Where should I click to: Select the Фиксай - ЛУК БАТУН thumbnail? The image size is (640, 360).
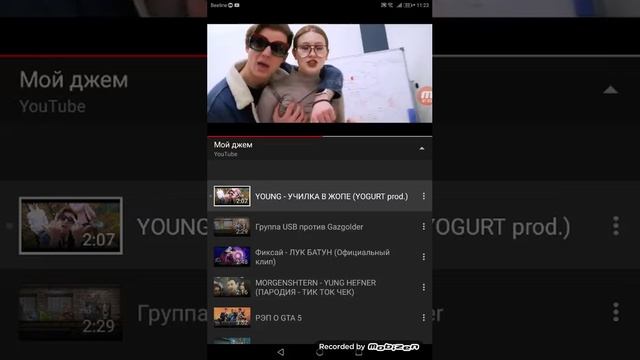click(232, 257)
